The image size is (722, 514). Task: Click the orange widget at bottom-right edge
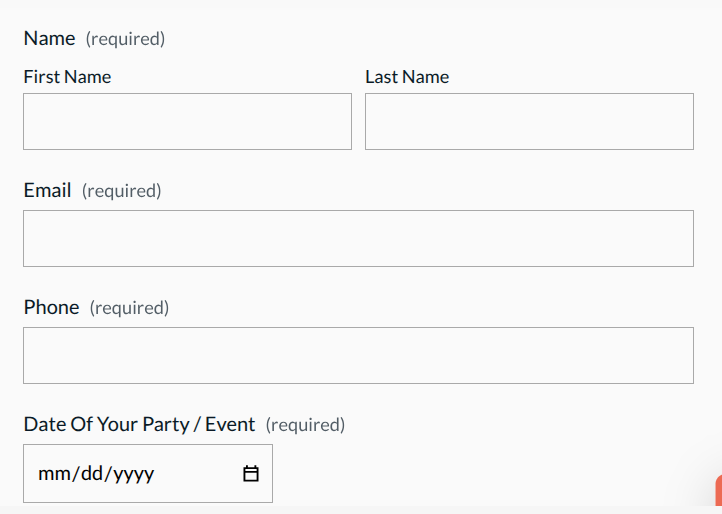(718, 492)
